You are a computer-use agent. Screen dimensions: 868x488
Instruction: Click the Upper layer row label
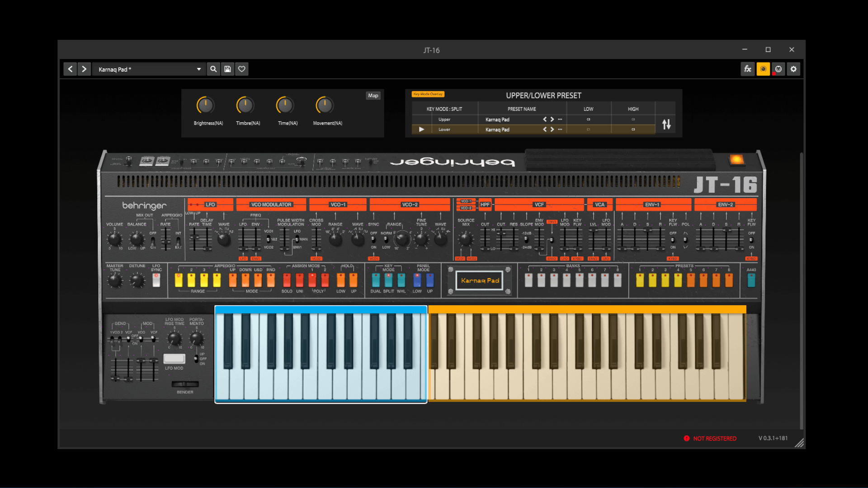[444, 119]
